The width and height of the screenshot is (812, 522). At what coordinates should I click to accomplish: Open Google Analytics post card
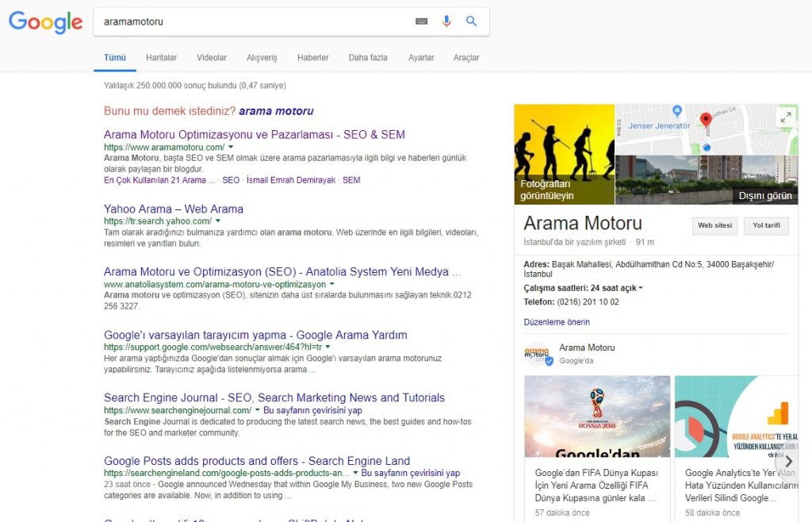click(737, 448)
